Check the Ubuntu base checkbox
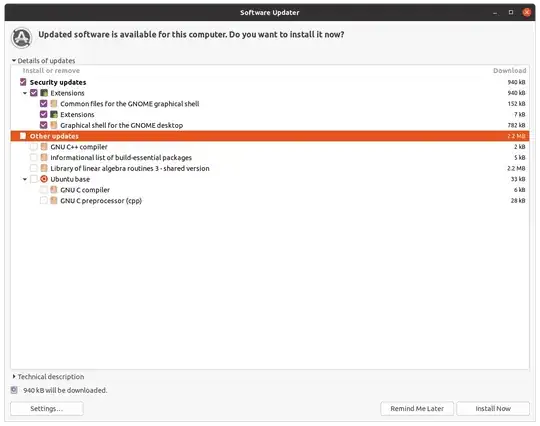Screen dimensions: 540x426 point(33,179)
